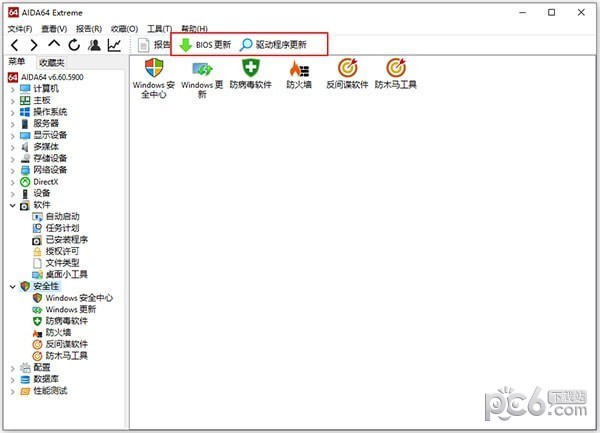
Task: Select 性能测试 in the tree
Action: [x=44, y=391]
